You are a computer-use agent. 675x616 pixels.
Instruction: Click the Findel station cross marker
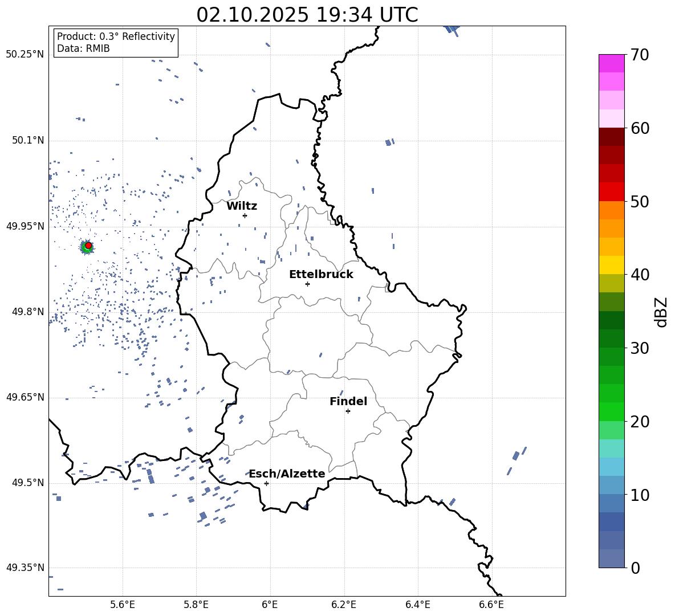[x=348, y=411]
